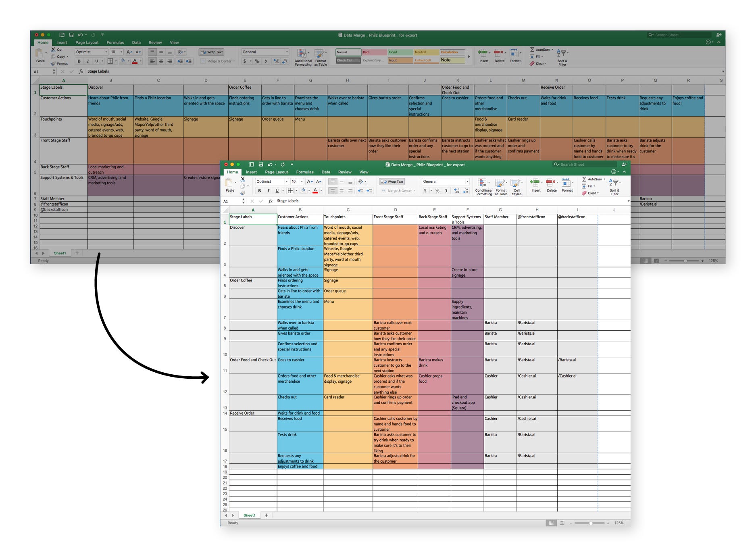The height and width of the screenshot is (557, 756).
Task: Toggle Bold in the back window
Action: coord(79,61)
